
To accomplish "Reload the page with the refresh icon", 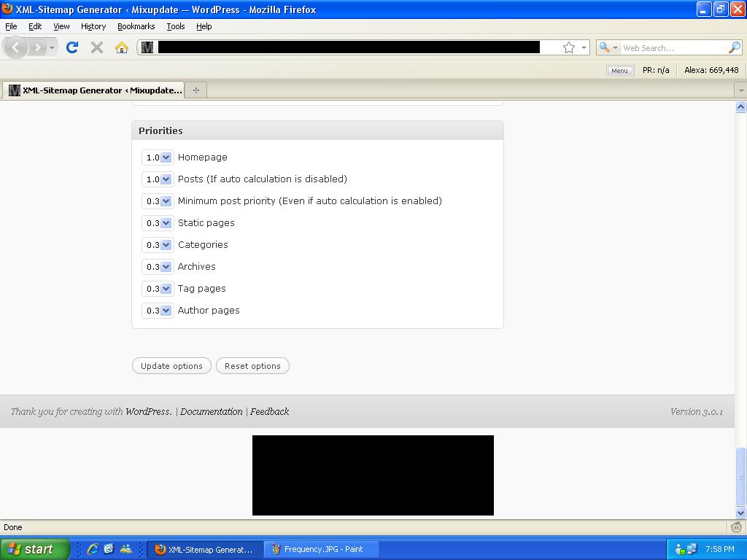I will pyautogui.click(x=72, y=47).
